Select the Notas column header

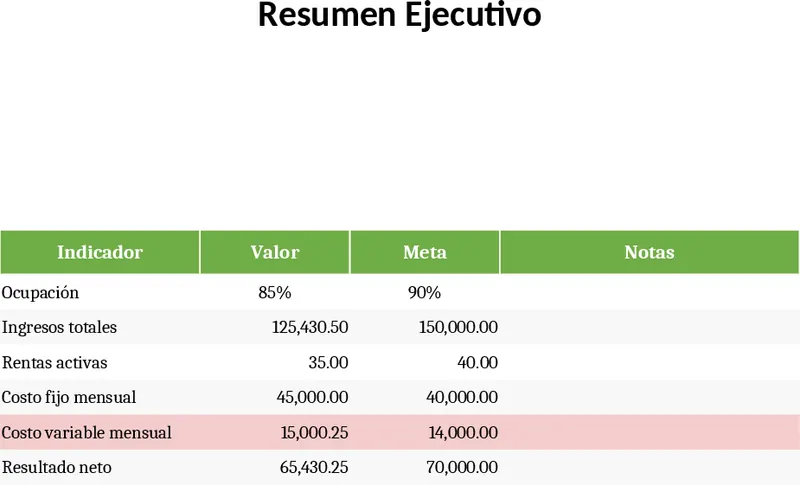(649, 252)
